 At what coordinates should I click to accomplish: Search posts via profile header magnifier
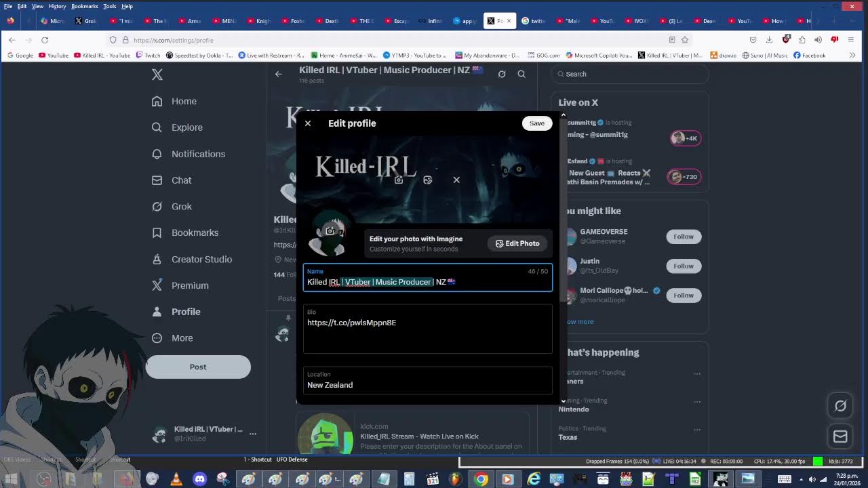(521, 74)
